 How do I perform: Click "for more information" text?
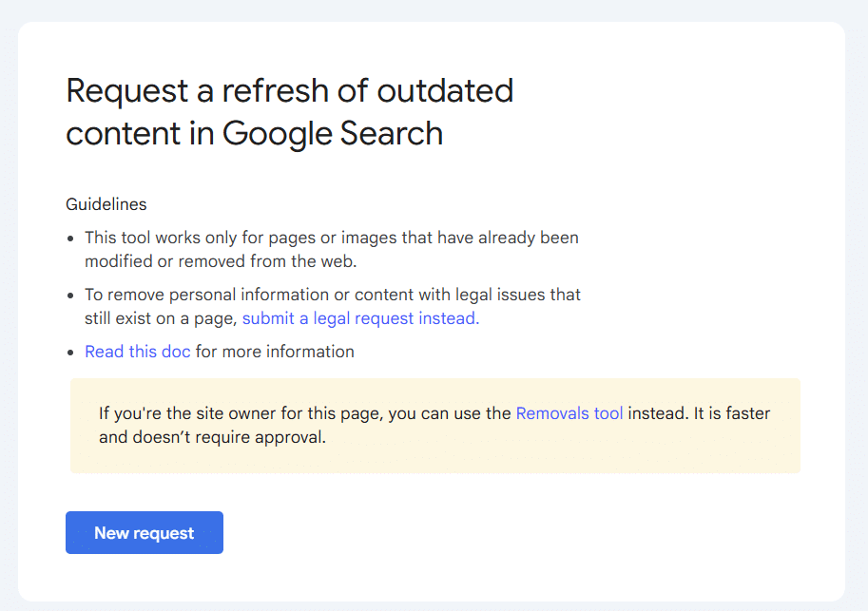(275, 352)
